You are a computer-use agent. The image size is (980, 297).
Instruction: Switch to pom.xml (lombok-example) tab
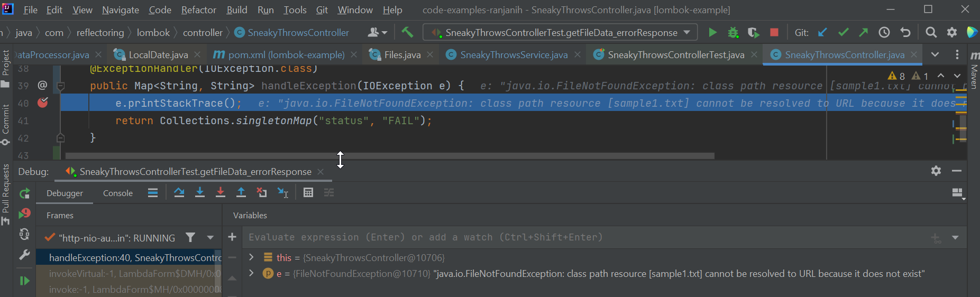(286, 54)
